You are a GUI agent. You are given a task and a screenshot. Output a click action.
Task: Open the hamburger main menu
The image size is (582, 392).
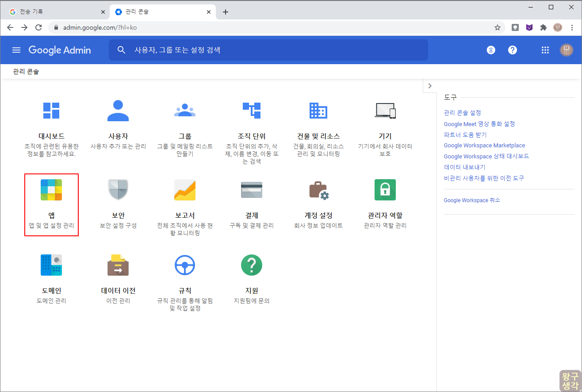(x=16, y=50)
